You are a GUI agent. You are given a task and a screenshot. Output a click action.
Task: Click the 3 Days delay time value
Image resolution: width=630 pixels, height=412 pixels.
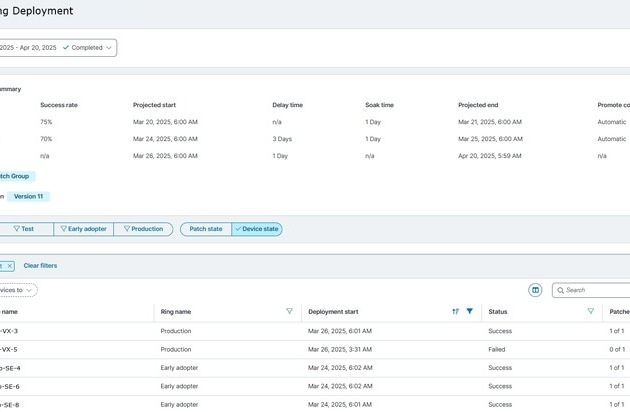coord(282,139)
